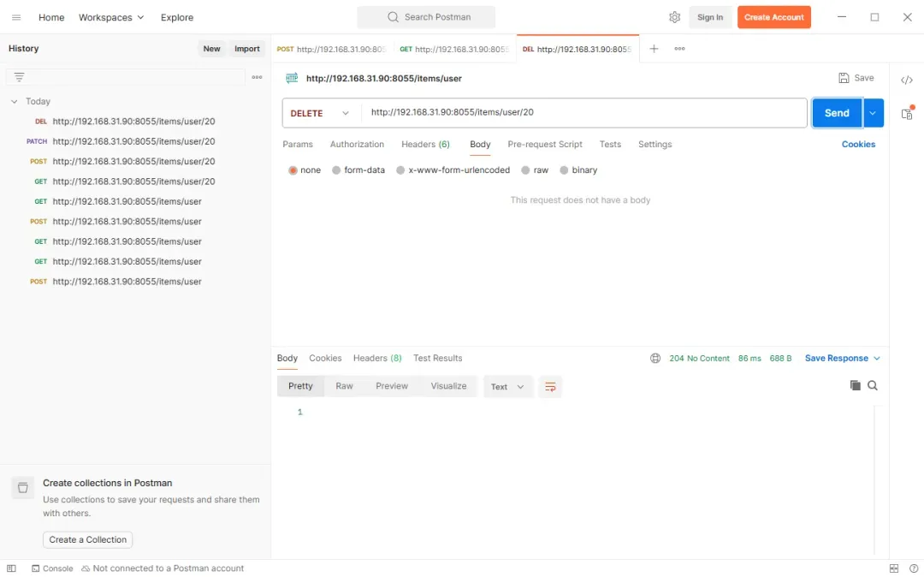Viewport: 924px width, 577px height.
Task: Search within the response body
Action: [872, 385]
